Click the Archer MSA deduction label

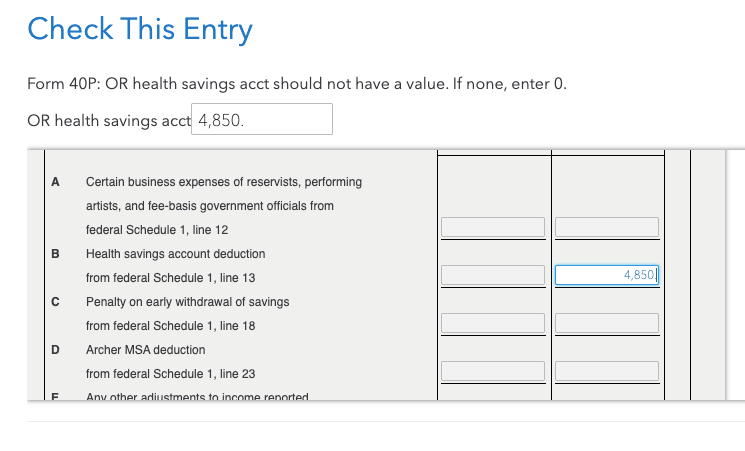pyautogui.click(x=145, y=350)
